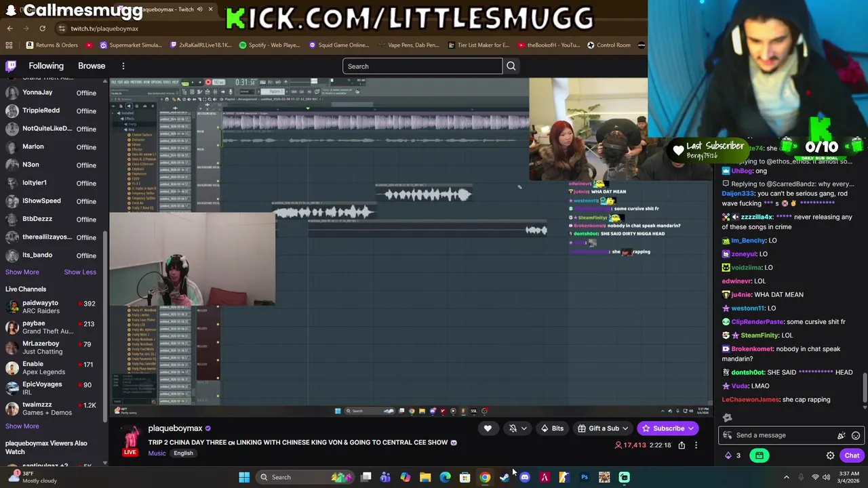
Task: Open the emote picker smiley icon
Action: point(856,435)
